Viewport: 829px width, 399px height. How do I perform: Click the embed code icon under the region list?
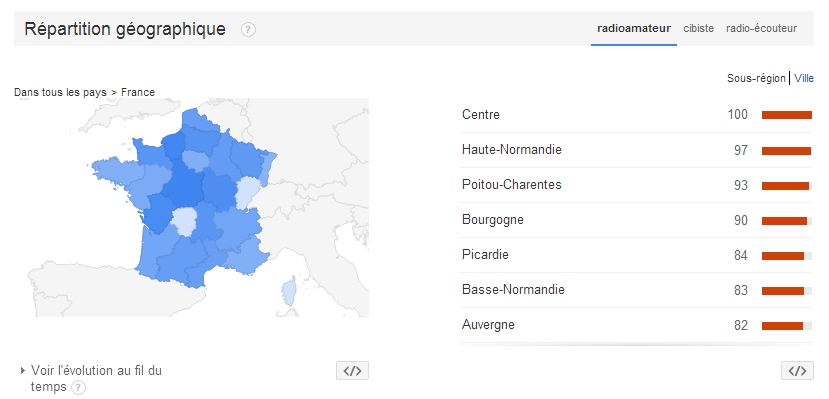click(x=797, y=371)
